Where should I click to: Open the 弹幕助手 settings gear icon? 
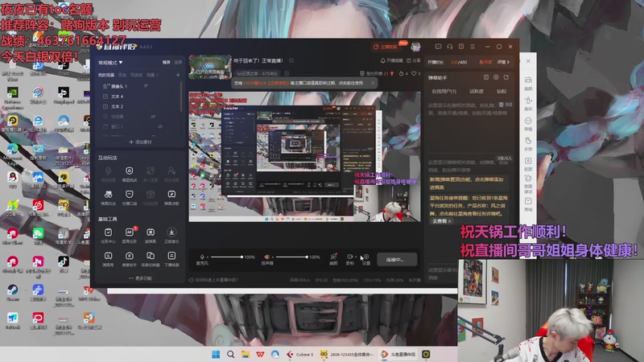(496, 77)
